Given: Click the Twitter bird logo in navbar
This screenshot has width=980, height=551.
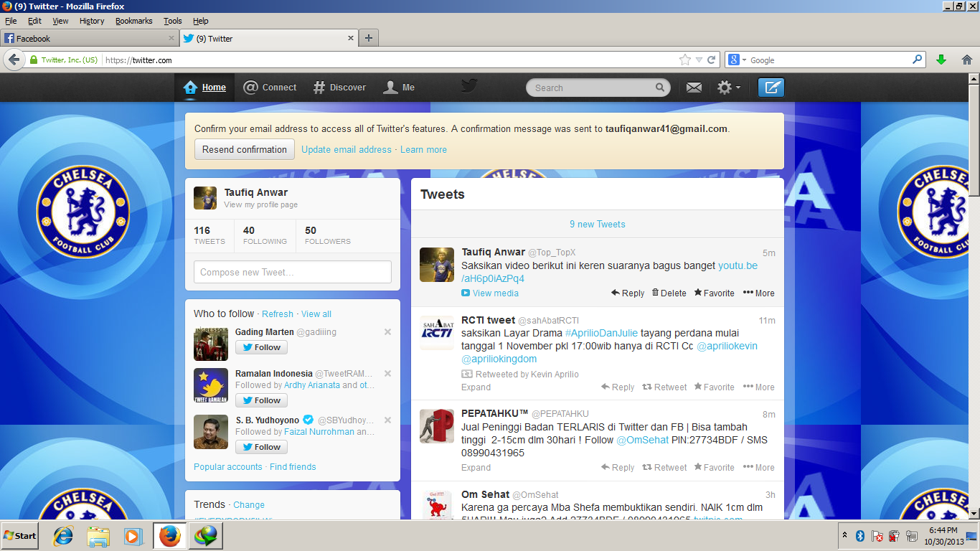Looking at the screenshot, I should [x=469, y=86].
